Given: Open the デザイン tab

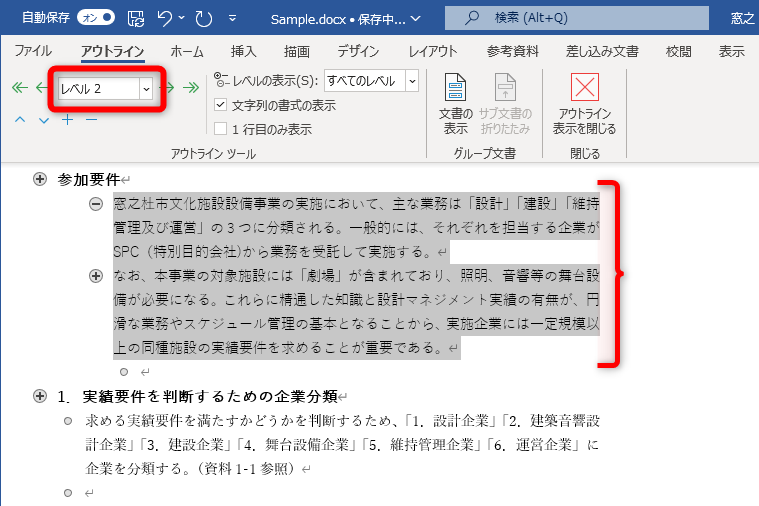Looking at the screenshot, I should (358, 51).
